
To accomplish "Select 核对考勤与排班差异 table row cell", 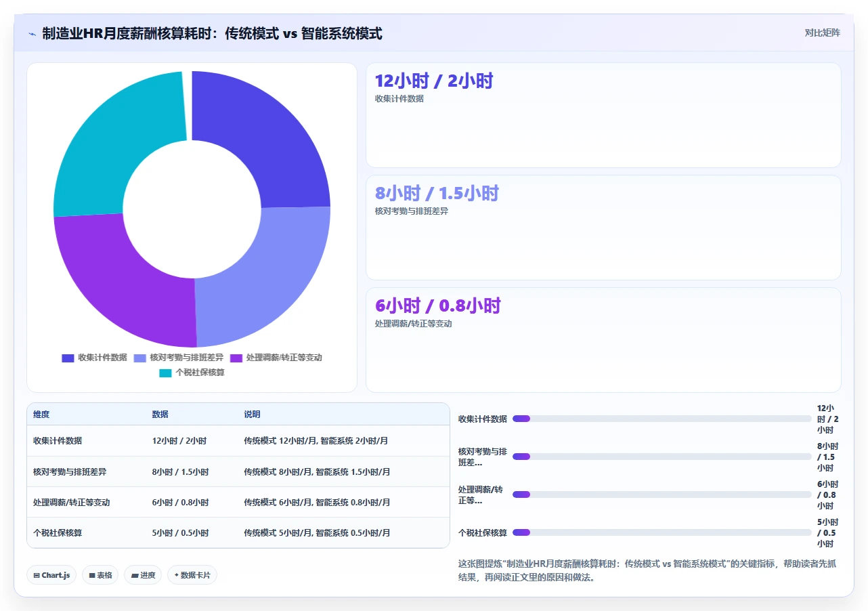I will [70, 472].
